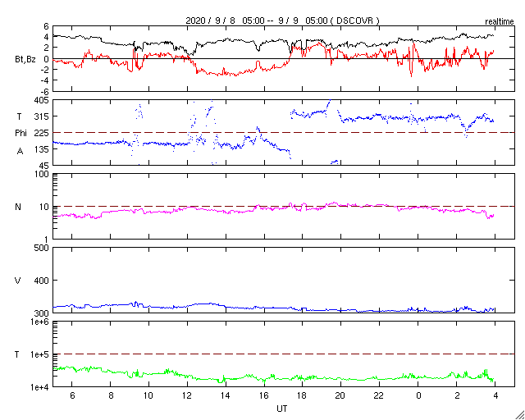Click the "1e+6" temperature tick

point(40,322)
